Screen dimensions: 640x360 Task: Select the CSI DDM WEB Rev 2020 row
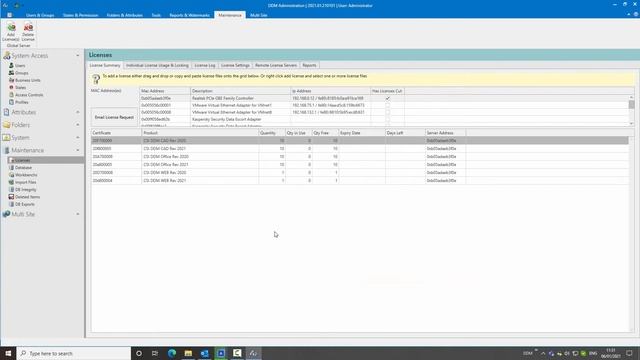pos(359,173)
